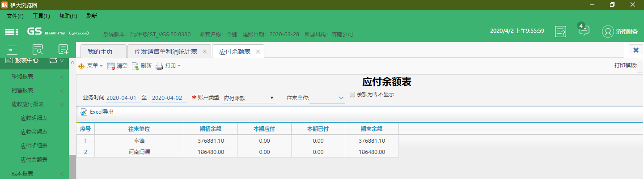Select 采购报表 in the sidebar
Viewport: 644px width, 179px height.
[x=22, y=77]
